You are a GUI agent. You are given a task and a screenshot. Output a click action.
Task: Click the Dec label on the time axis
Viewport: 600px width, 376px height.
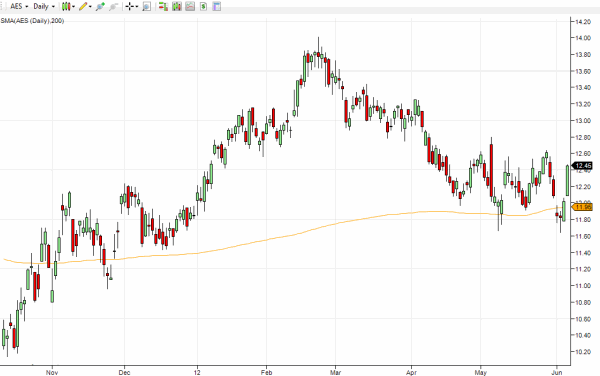(124, 372)
